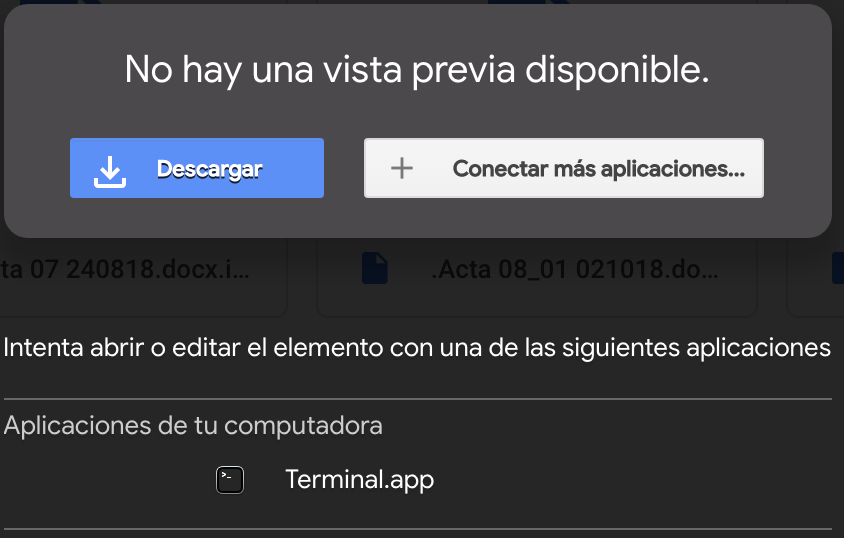Click the empty area left of the Terminal icon
Viewport: 844px width, 538px height.
[x=100, y=480]
